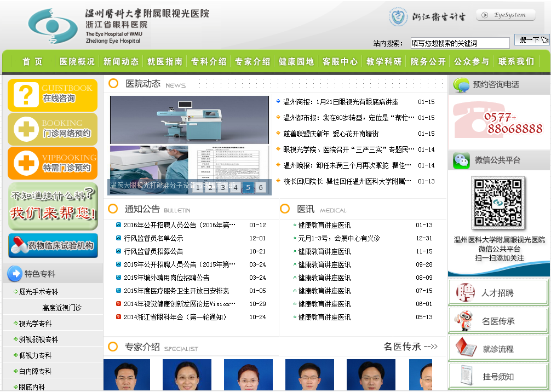Switch slideshow to slide 6
Viewport: 551px width, 392px height.
(260, 188)
